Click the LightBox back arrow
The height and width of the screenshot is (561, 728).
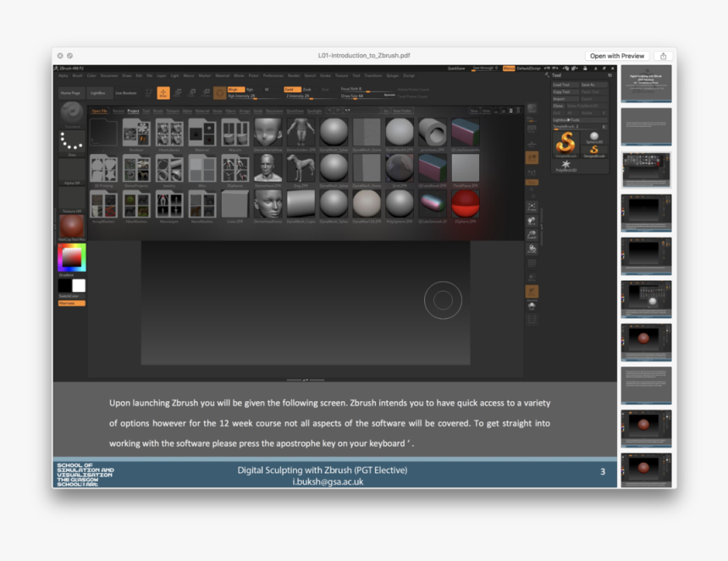(329, 111)
